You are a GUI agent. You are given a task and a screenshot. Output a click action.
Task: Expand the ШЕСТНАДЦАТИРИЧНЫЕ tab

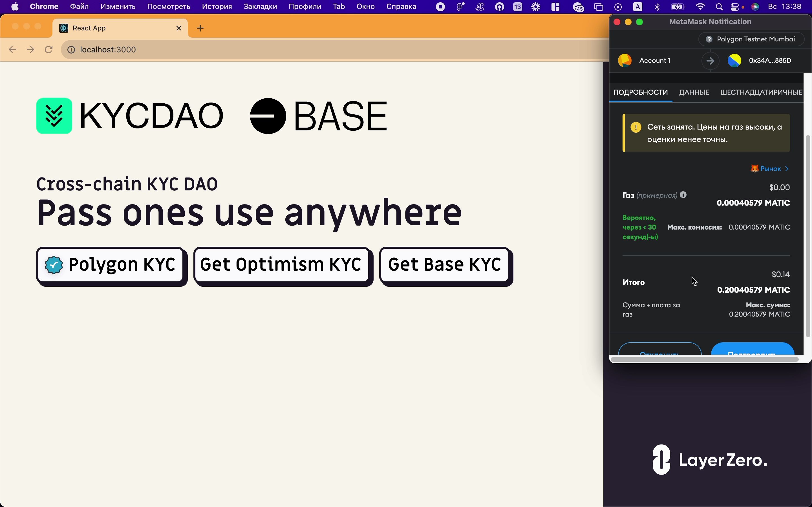[x=761, y=92]
